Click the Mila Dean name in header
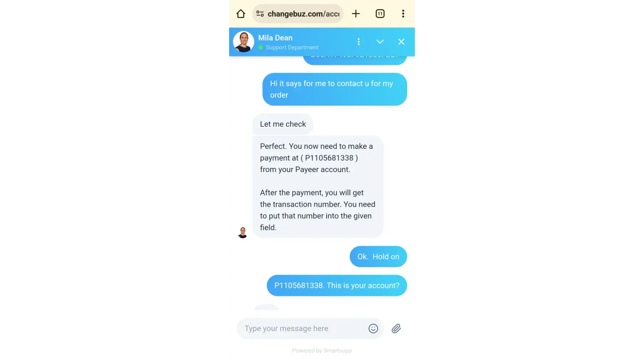 pos(275,38)
